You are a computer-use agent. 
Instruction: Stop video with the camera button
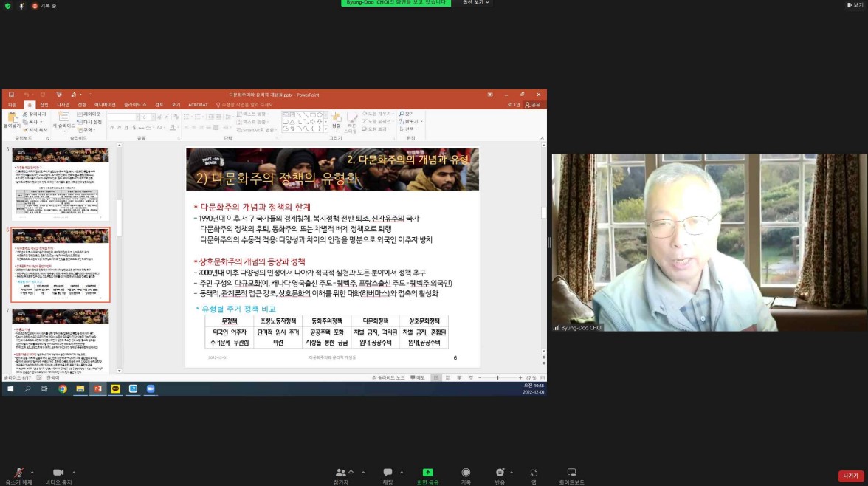tap(58, 473)
